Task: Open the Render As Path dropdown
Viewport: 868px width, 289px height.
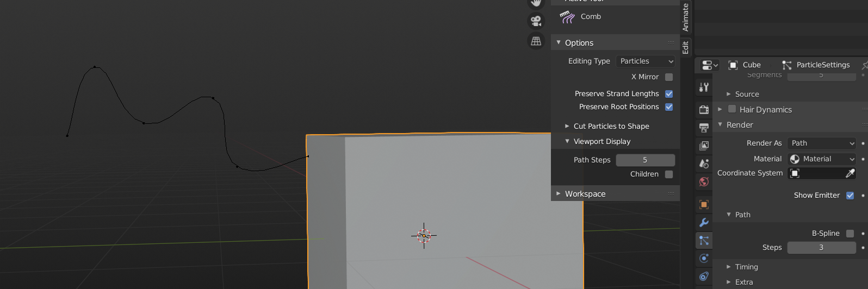Action: pyautogui.click(x=822, y=143)
